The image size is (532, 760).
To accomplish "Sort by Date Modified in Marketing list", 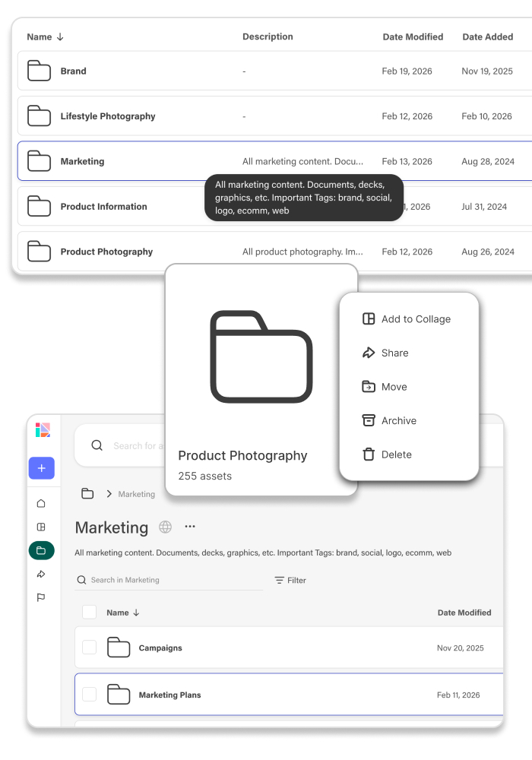I will (464, 613).
